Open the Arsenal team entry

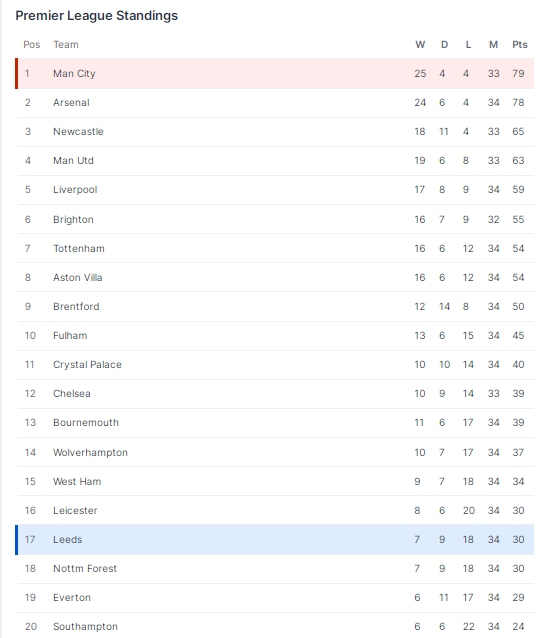[71, 103]
